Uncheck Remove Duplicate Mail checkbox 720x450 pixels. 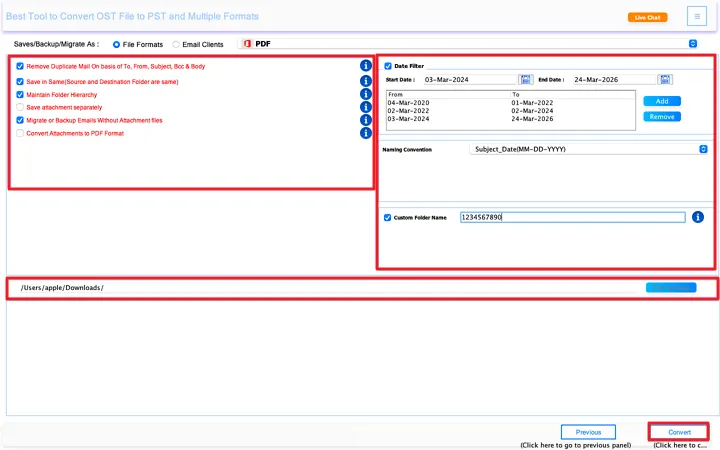point(20,66)
